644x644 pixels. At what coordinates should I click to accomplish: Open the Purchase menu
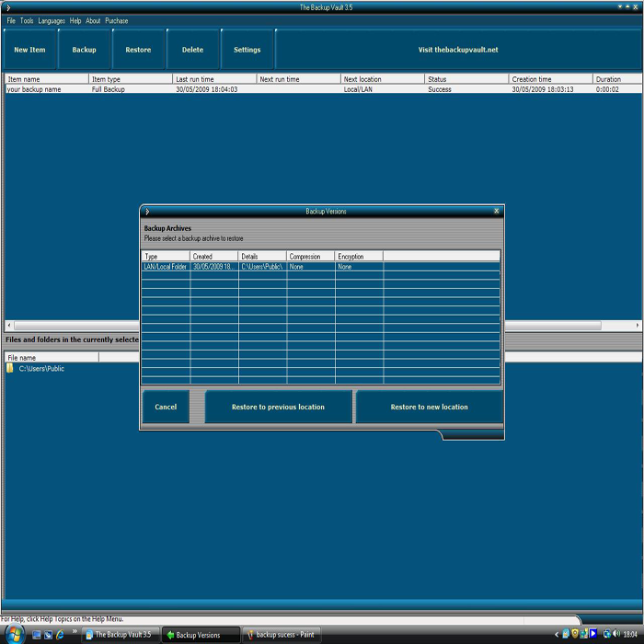coord(116,20)
